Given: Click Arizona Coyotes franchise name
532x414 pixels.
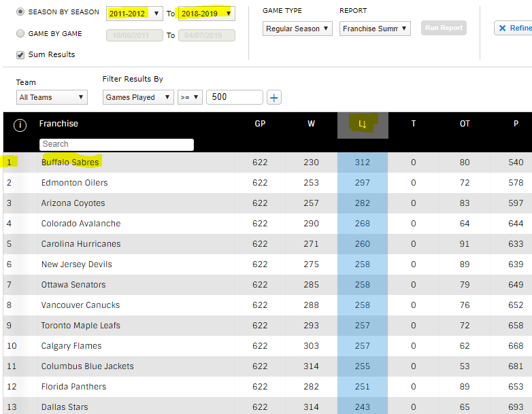Looking at the screenshot, I should tap(73, 203).
